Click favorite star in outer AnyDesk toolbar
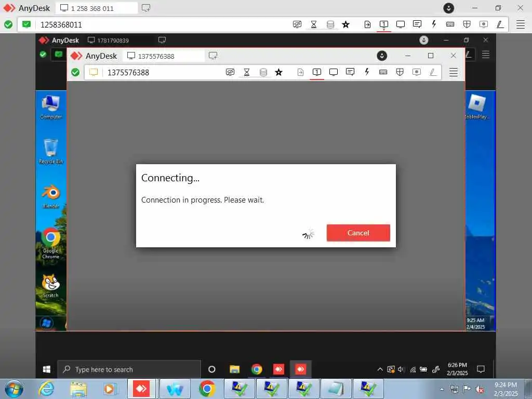The image size is (532, 399). coord(345,24)
